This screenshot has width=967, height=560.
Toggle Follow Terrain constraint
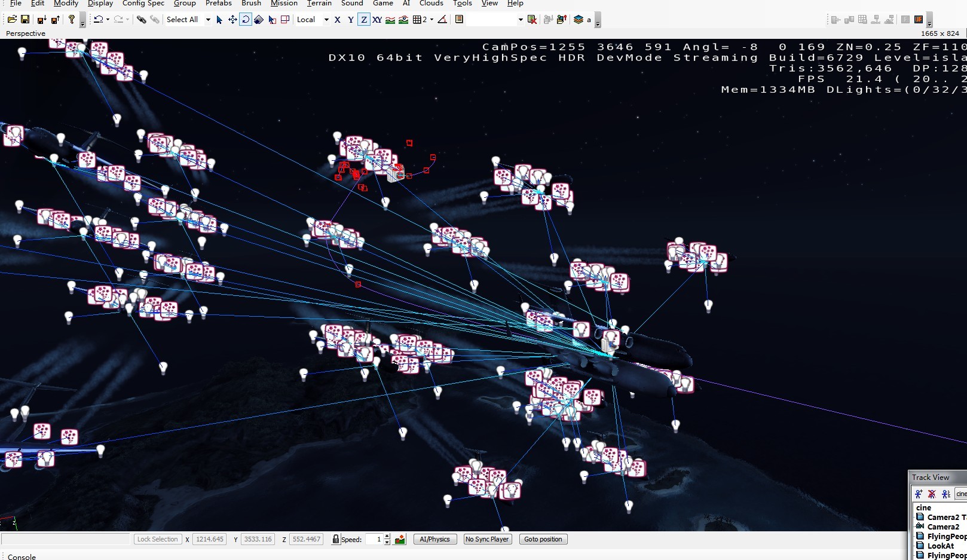(390, 20)
